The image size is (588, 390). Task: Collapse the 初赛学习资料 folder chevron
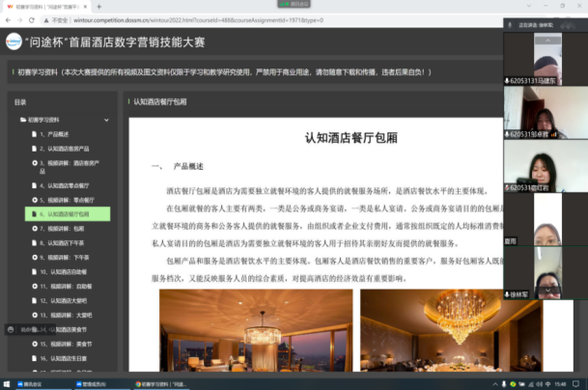click(x=108, y=120)
